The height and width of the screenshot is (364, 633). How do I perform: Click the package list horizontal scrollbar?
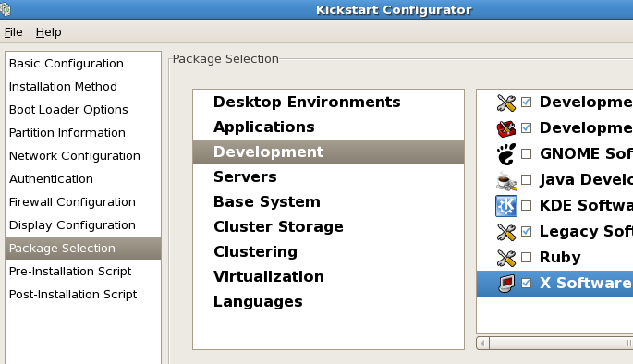[x=561, y=344]
